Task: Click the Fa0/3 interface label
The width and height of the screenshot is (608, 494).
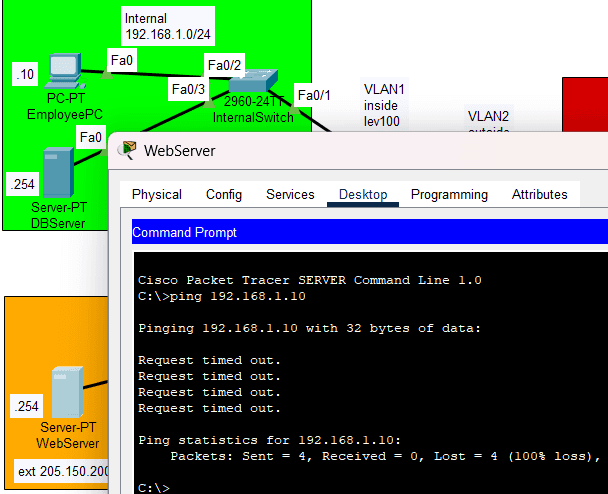Action: (188, 89)
